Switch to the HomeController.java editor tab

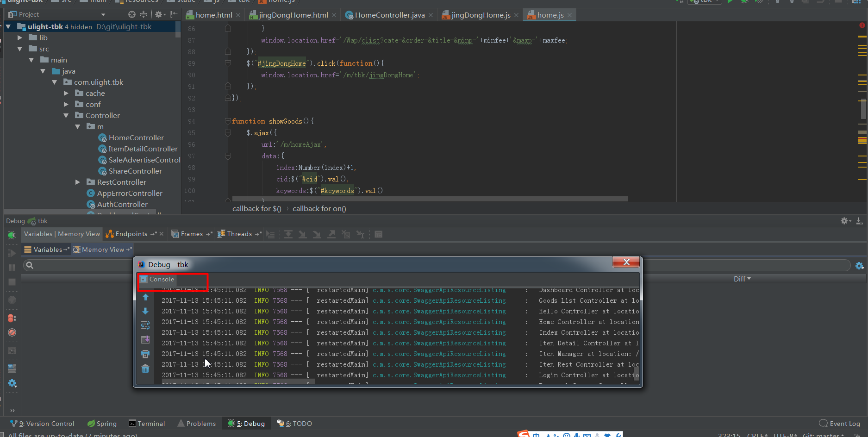(x=389, y=14)
